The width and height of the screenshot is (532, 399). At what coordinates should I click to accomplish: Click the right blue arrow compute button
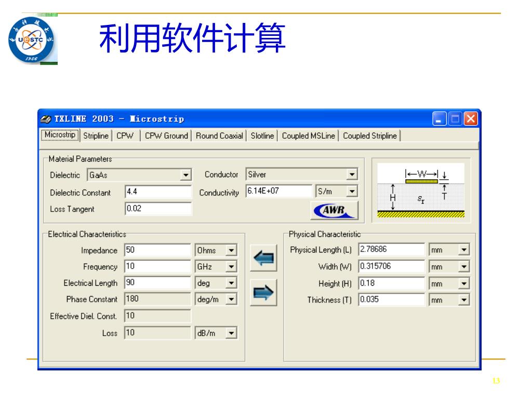coord(263,292)
